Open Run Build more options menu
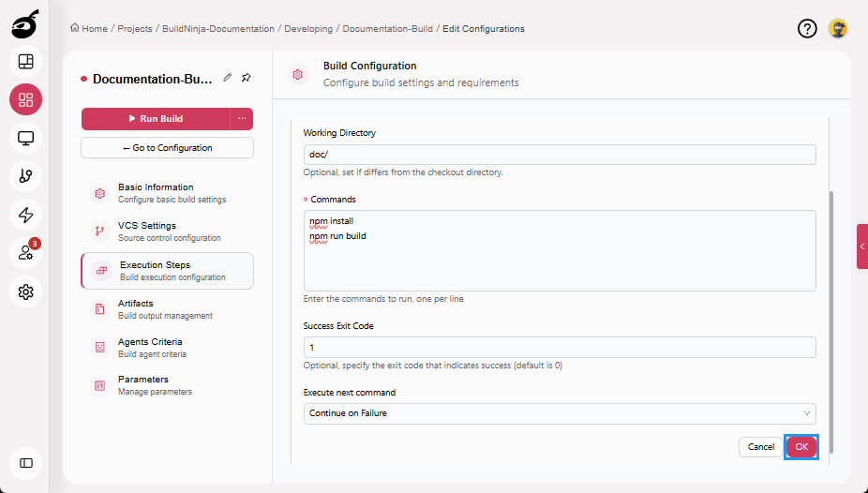The height and width of the screenshot is (493, 868). pos(242,118)
